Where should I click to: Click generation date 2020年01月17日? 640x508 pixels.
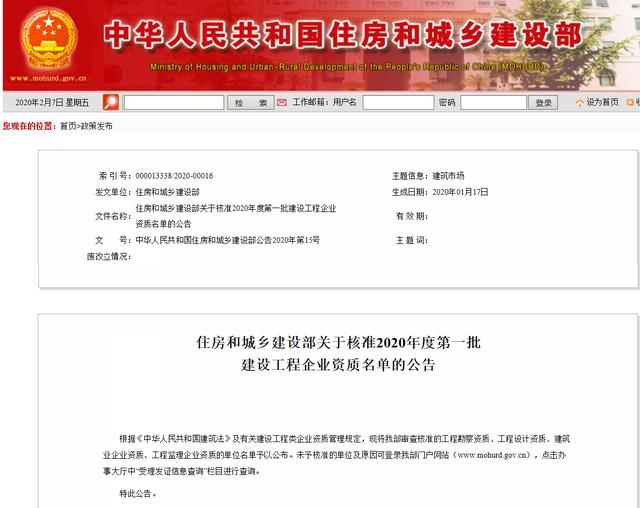pos(460,192)
